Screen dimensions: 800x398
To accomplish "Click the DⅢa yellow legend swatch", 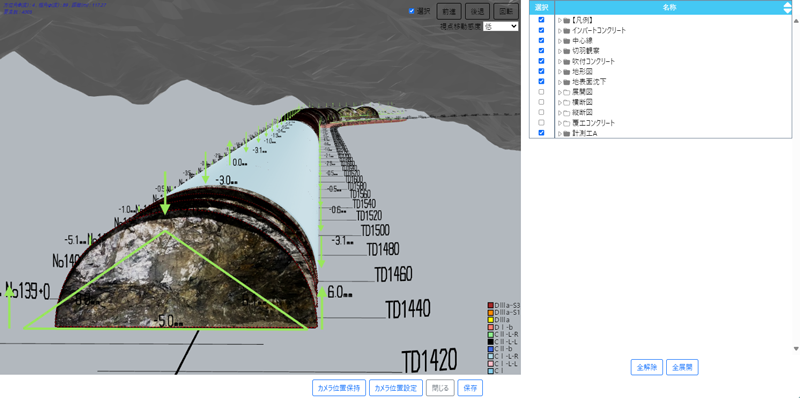I will 491,319.
